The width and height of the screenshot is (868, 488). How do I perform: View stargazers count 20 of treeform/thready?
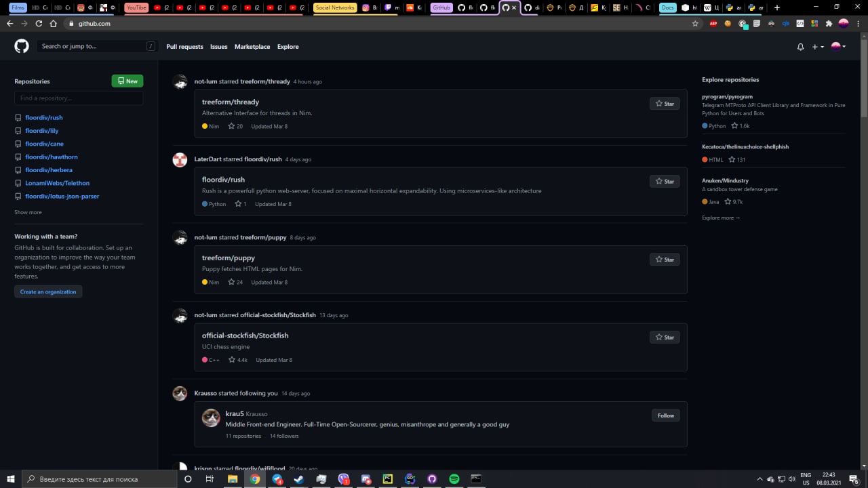(235, 126)
